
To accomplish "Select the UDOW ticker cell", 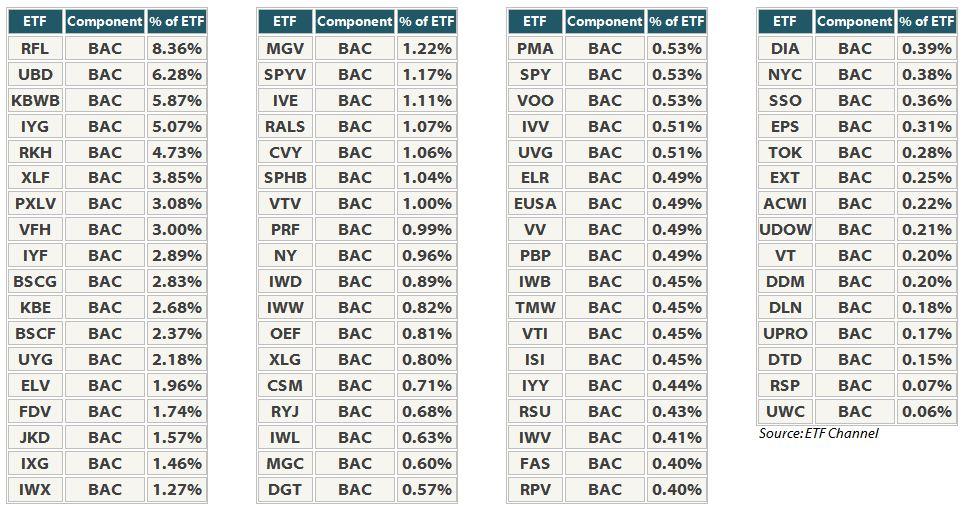I will click(786, 230).
